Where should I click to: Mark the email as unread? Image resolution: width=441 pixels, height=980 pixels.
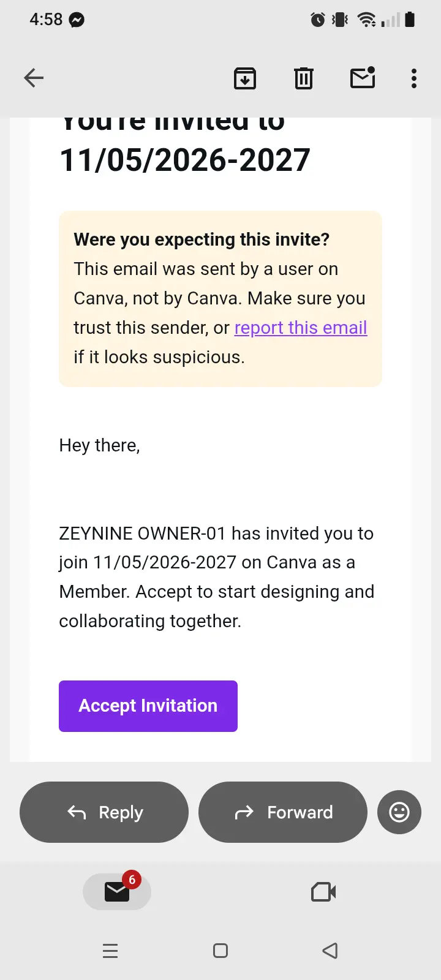pos(363,78)
